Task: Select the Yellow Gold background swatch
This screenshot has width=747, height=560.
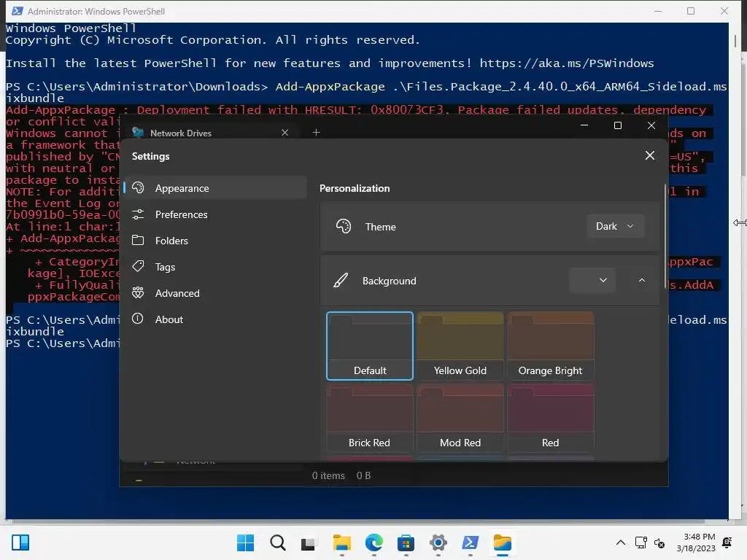Action: click(460, 346)
